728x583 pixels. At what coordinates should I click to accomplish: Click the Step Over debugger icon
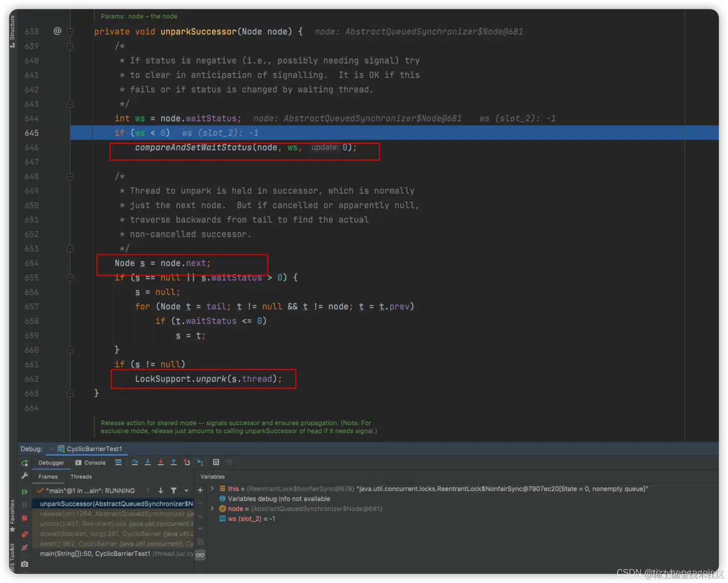(135, 462)
